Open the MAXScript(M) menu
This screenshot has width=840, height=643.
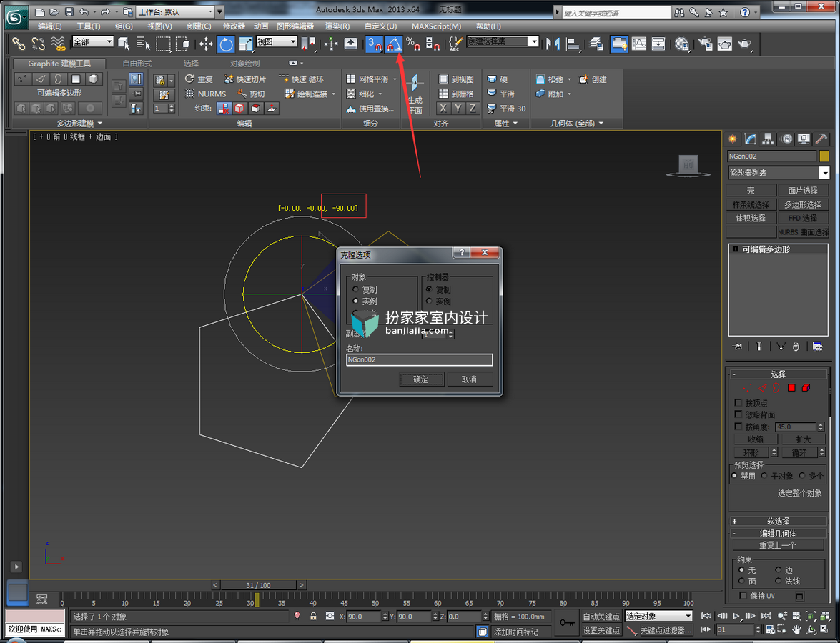click(x=436, y=26)
